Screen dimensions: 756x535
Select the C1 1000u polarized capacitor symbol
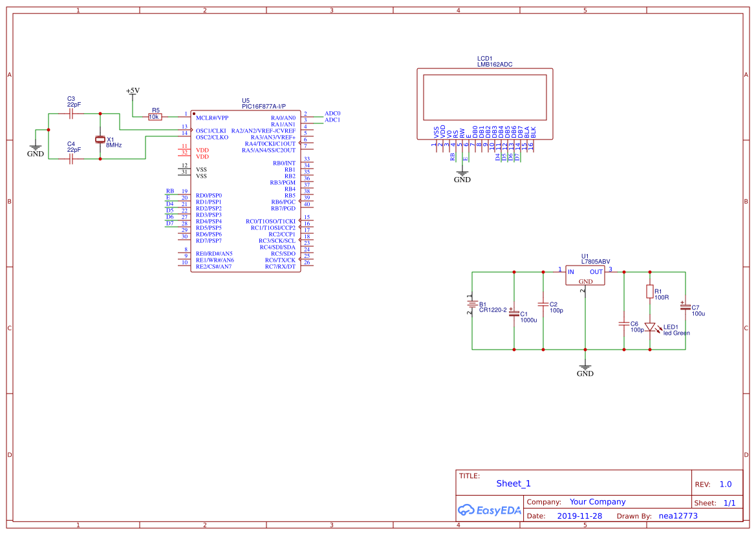pos(514,313)
